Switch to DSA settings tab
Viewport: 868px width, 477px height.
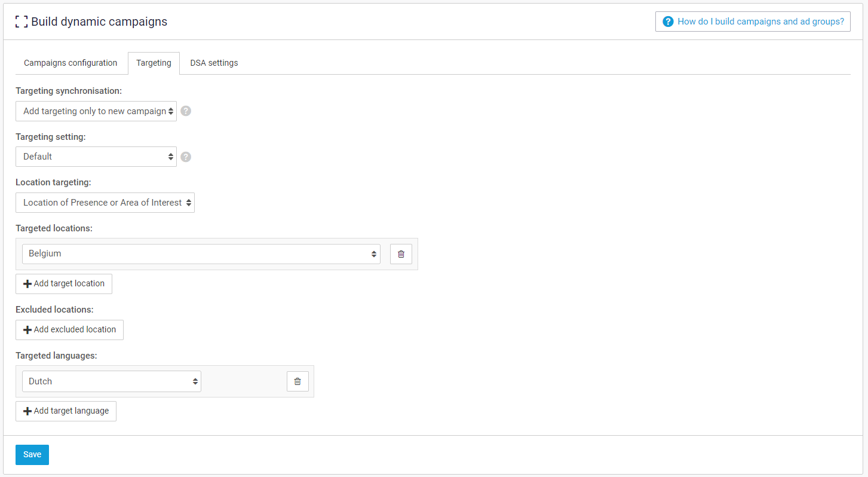tap(214, 63)
